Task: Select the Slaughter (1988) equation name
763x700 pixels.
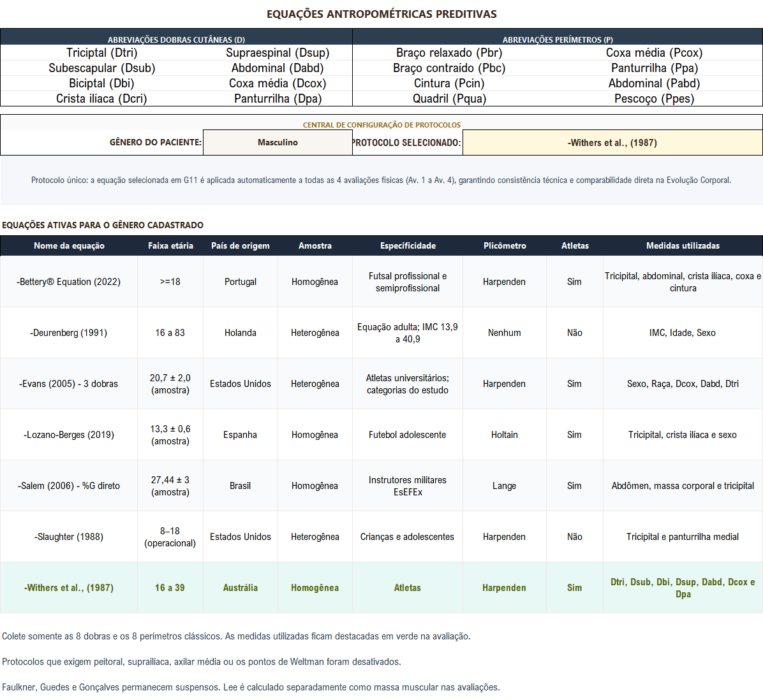Action: point(69,537)
